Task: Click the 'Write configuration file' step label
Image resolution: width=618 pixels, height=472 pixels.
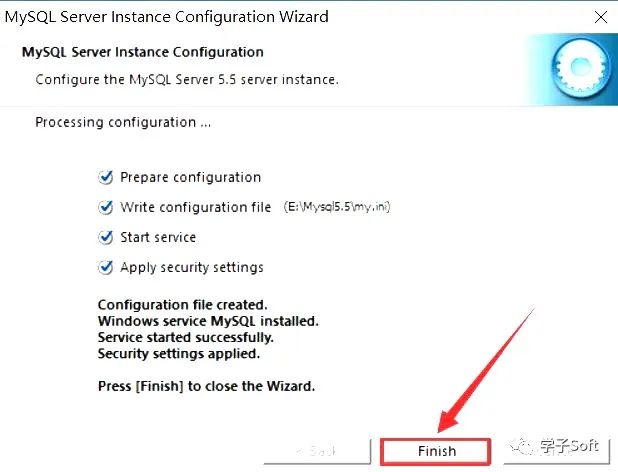Action: (195, 208)
